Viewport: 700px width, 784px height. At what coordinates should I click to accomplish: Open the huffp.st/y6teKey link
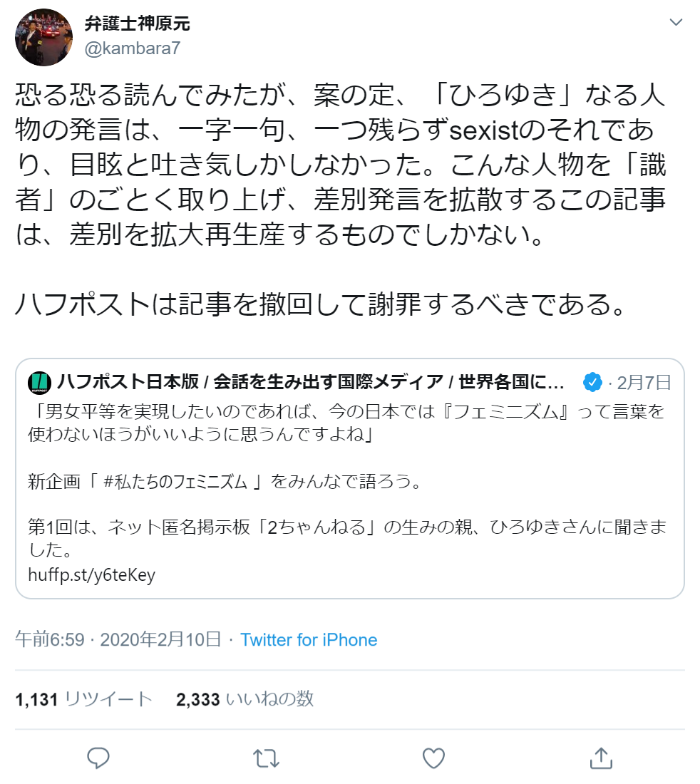coord(91,575)
